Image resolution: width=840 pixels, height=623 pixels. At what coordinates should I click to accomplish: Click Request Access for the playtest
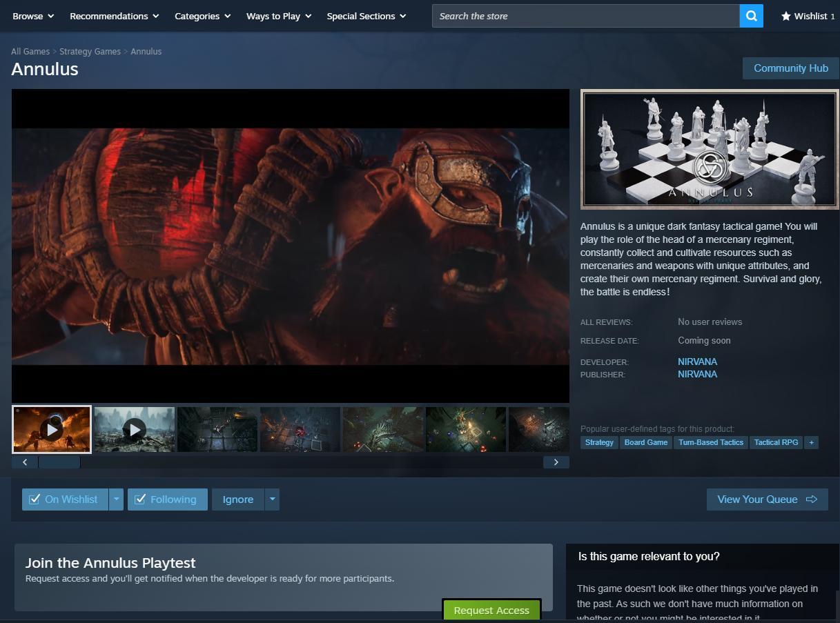tap(491, 610)
